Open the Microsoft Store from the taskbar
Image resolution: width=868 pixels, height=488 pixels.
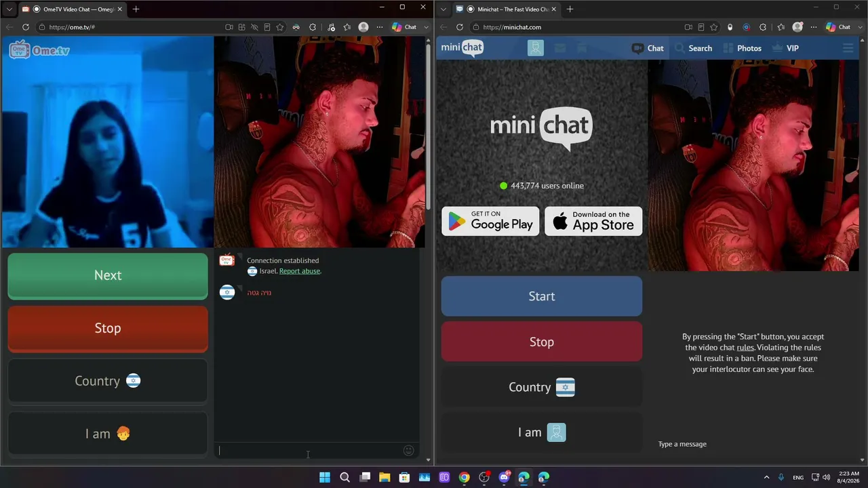click(404, 477)
